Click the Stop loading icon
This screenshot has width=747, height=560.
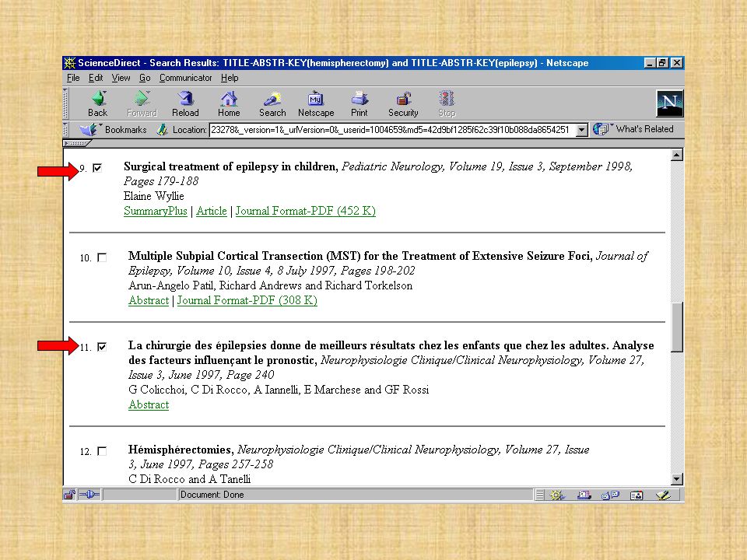click(x=447, y=103)
